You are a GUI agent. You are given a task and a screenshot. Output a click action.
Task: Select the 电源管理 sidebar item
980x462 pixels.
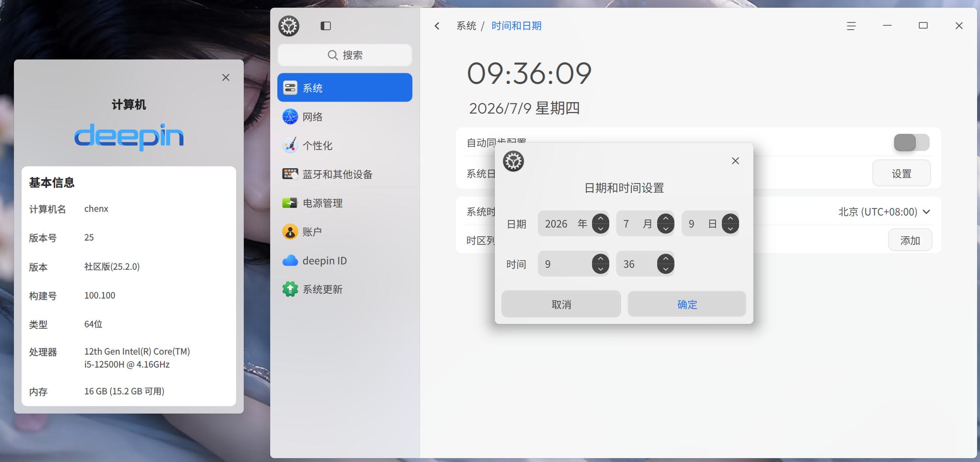click(345, 203)
